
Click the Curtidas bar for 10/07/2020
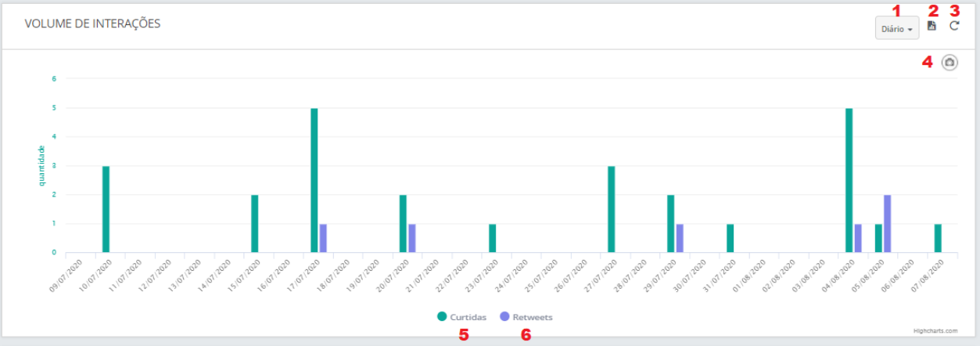tap(106, 209)
